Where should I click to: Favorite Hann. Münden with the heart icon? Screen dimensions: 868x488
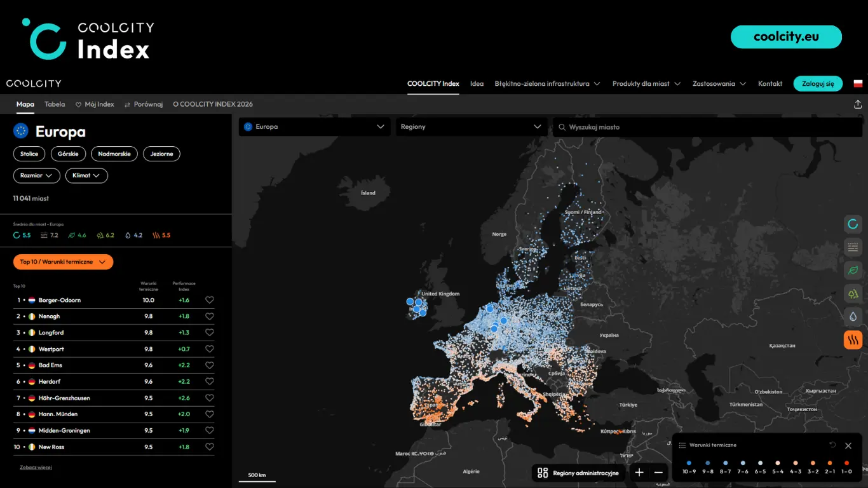(209, 414)
